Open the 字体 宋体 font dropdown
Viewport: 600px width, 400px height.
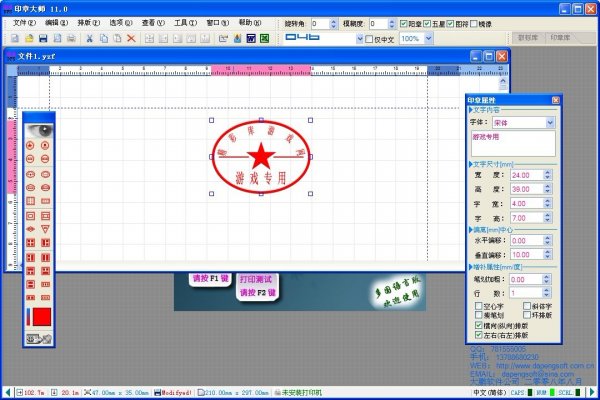(x=550, y=122)
